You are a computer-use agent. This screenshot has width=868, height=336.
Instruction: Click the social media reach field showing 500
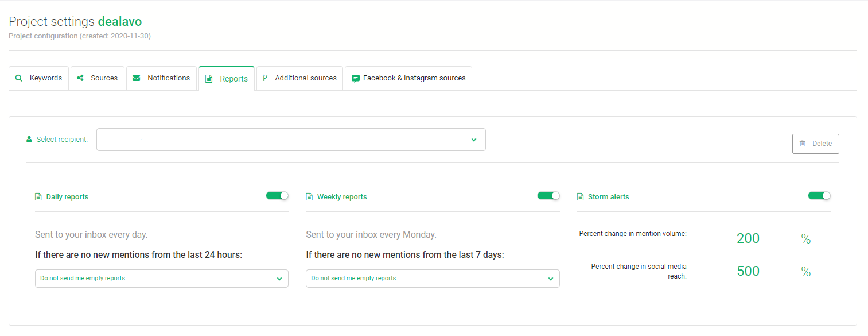tap(748, 271)
